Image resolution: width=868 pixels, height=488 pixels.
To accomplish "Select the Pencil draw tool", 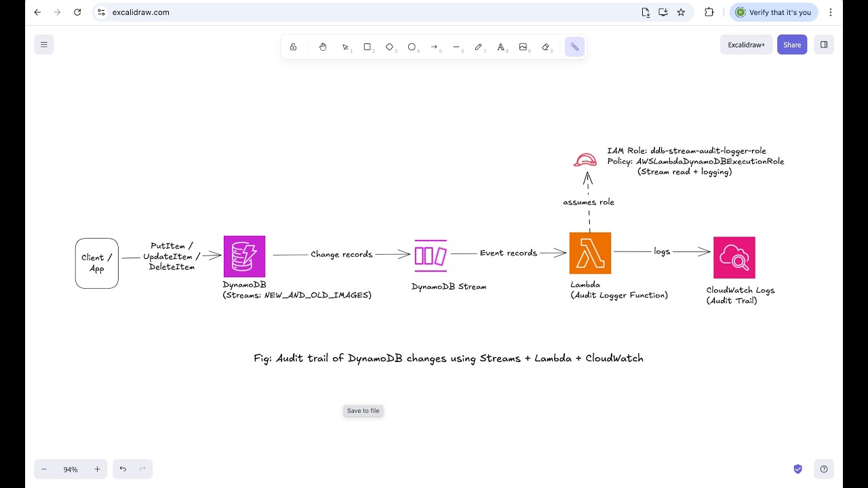I will point(479,47).
